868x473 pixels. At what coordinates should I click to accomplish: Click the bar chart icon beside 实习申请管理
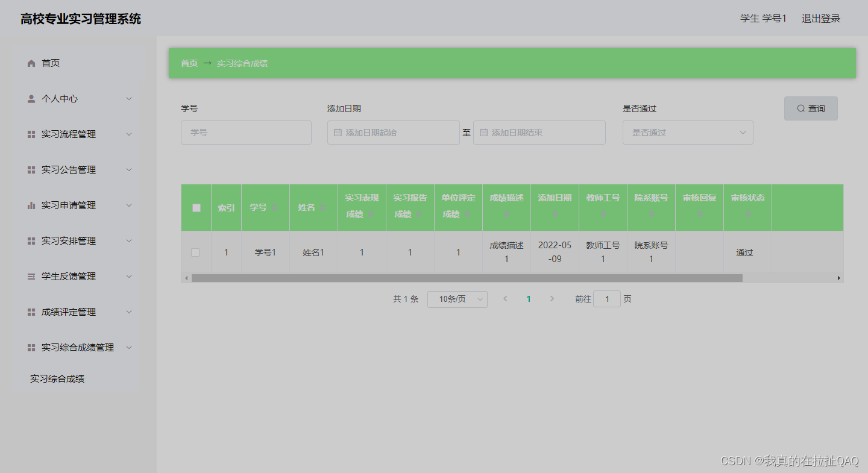click(x=31, y=205)
